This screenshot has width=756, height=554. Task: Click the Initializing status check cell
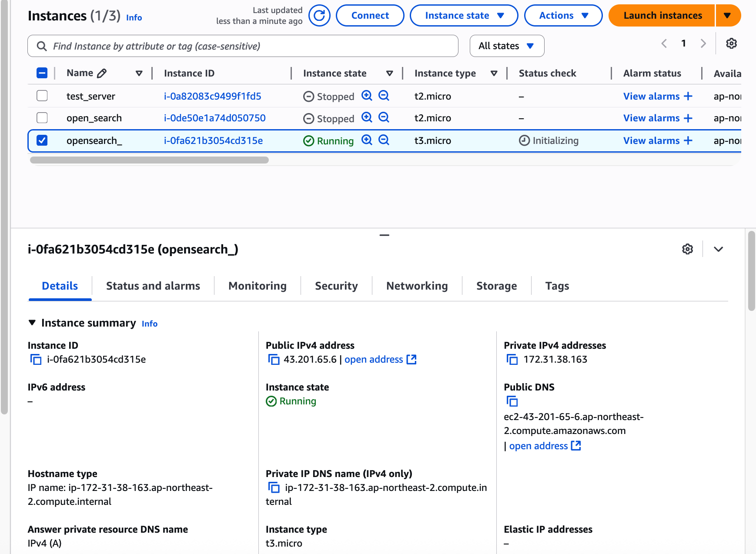pos(549,140)
